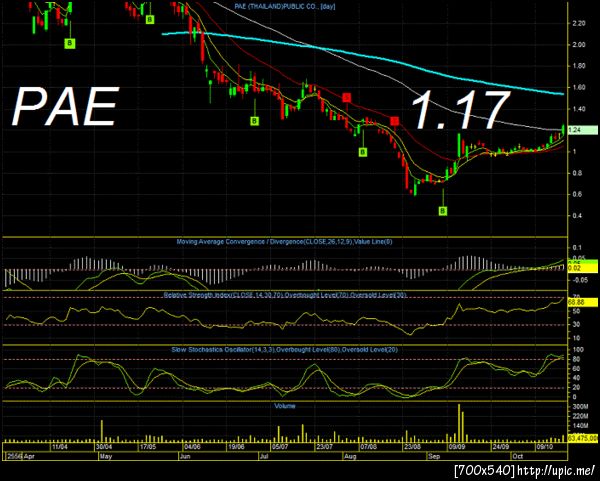Click the 2.20 price axis value
600x481 pixels.
579,23
